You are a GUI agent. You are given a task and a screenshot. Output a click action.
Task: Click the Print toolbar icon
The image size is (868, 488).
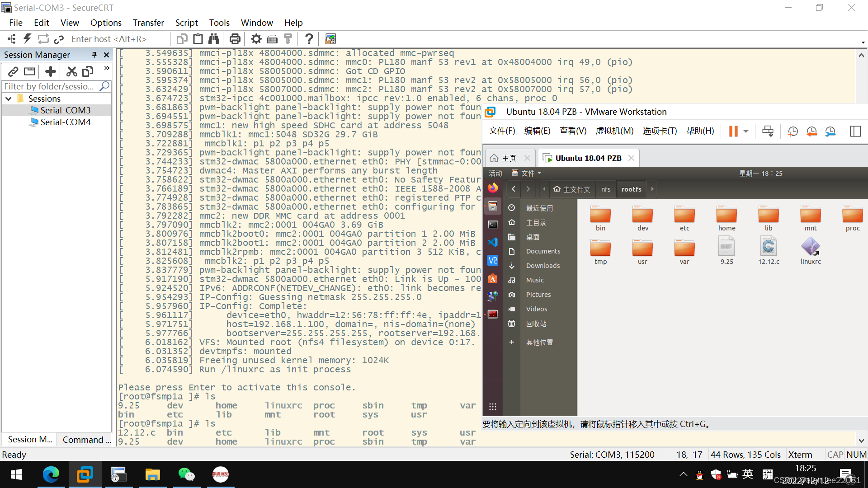tap(235, 39)
